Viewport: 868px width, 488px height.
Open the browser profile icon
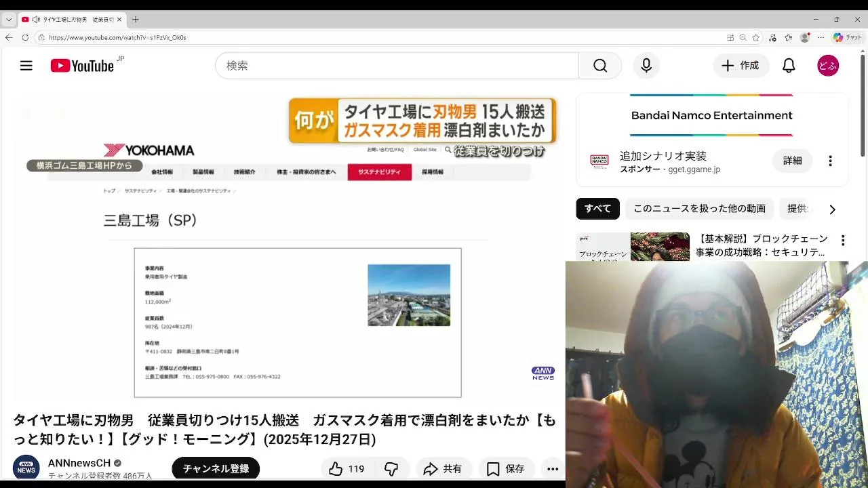(x=805, y=37)
